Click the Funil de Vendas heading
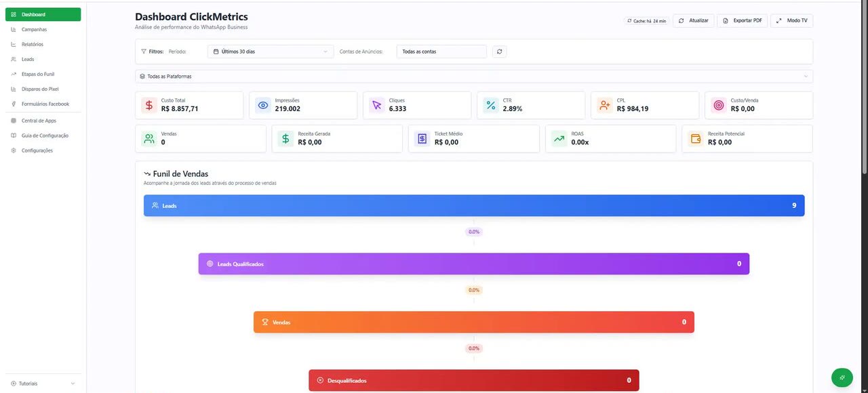This screenshot has height=393, width=868. [180, 174]
